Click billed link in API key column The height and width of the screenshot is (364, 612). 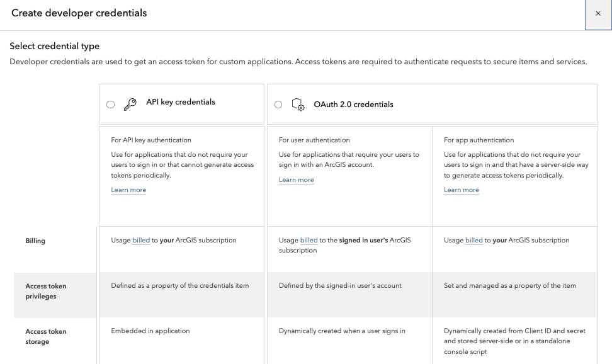click(x=141, y=240)
